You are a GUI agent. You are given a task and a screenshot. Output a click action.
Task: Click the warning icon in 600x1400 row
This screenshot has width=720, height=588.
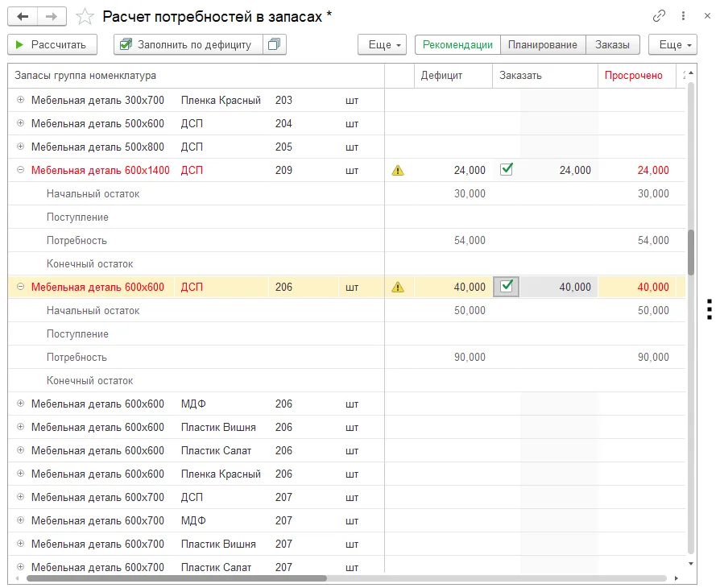point(398,171)
